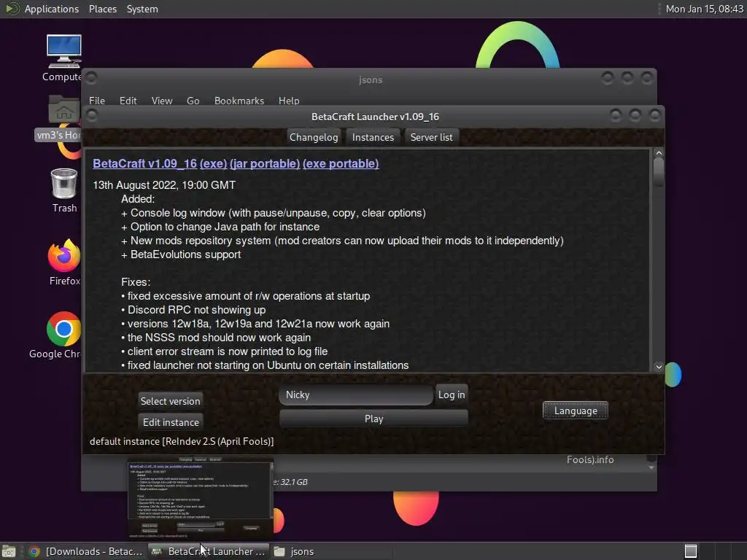Click the Select version button
The width and height of the screenshot is (747, 560).
pyautogui.click(x=170, y=401)
